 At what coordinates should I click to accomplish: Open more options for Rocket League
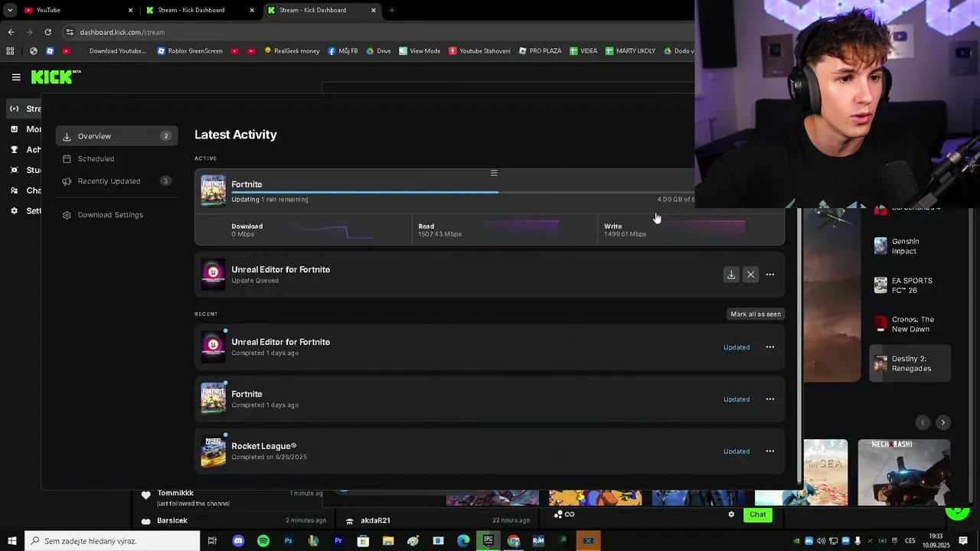click(x=770, y=452)
